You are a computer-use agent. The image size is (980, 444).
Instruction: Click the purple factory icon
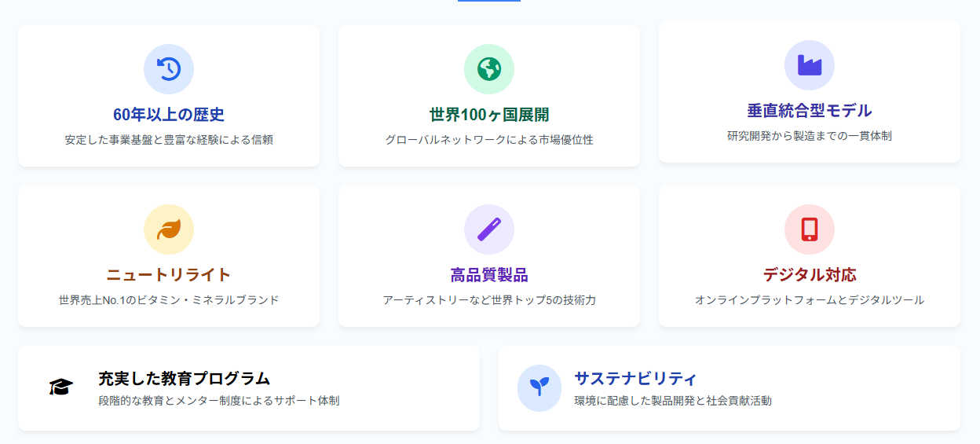tap(810, 65)
